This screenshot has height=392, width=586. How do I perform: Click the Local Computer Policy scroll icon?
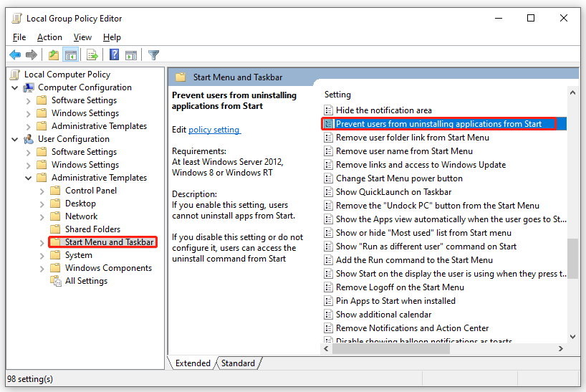click(x=15, y=75)
